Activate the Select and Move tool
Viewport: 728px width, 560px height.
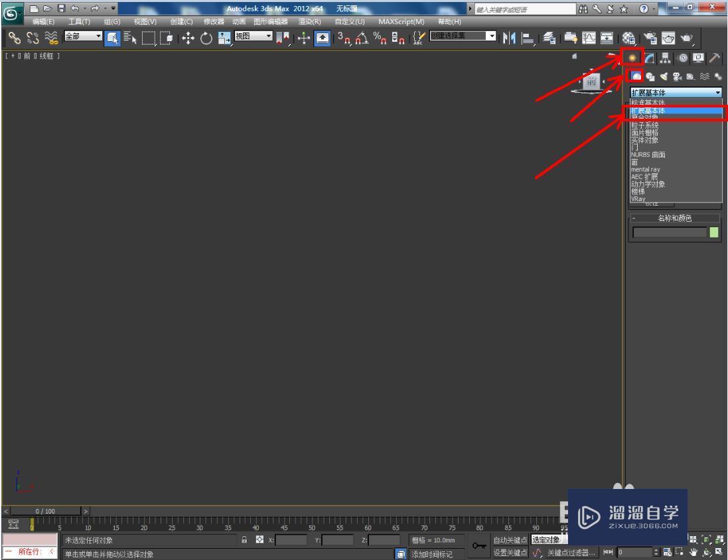(x=188, y=38)
